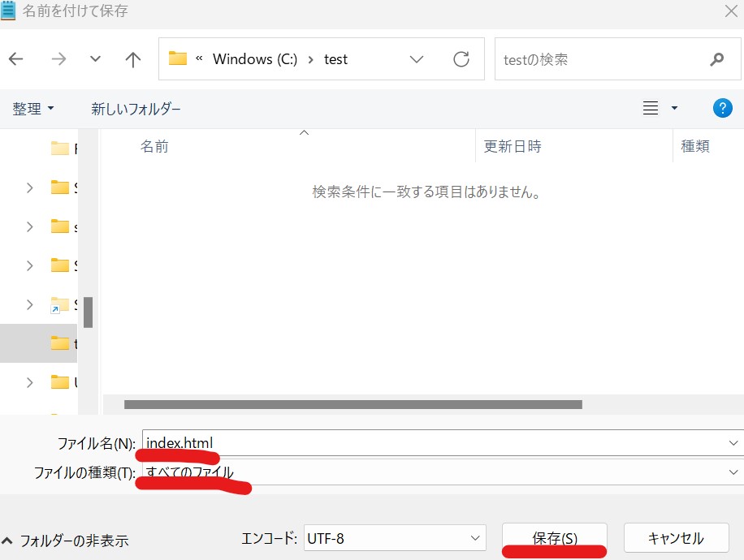This screenshot has width=744, height=560.
Task: Click the forward navigation arrow
Action: pos(58,59)
